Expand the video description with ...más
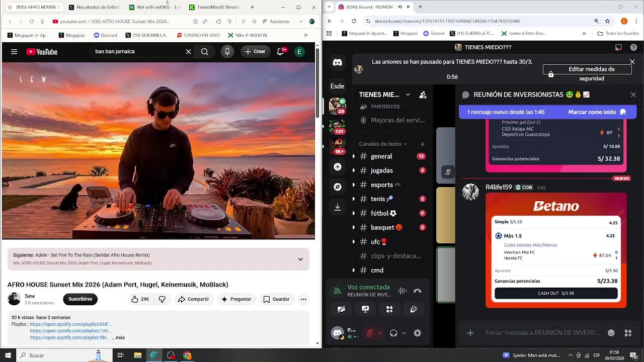 click(118, 338)
